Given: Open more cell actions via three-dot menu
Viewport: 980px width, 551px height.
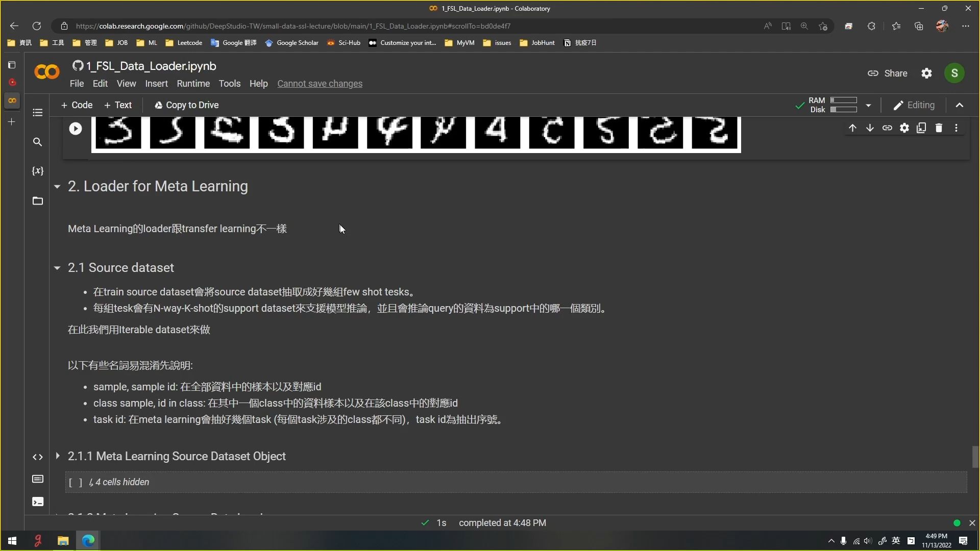Looking at the screenshot, I should (x=957, y=128).
